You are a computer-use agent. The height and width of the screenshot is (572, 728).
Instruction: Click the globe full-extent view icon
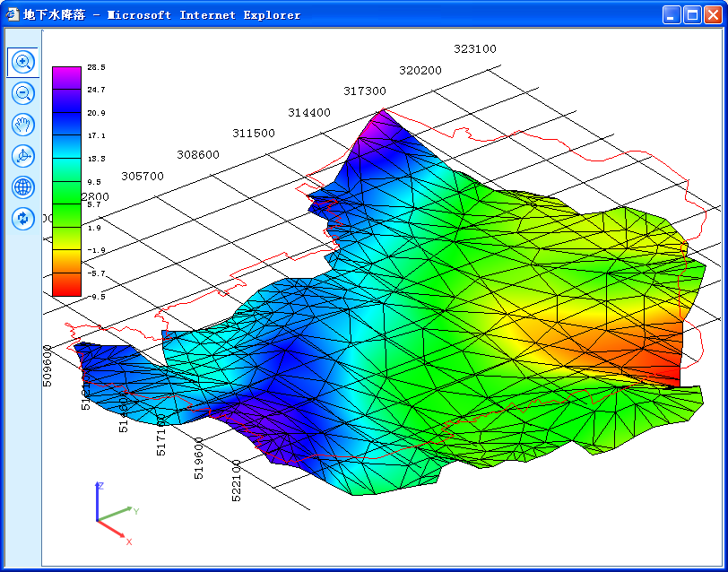[23, 187]
